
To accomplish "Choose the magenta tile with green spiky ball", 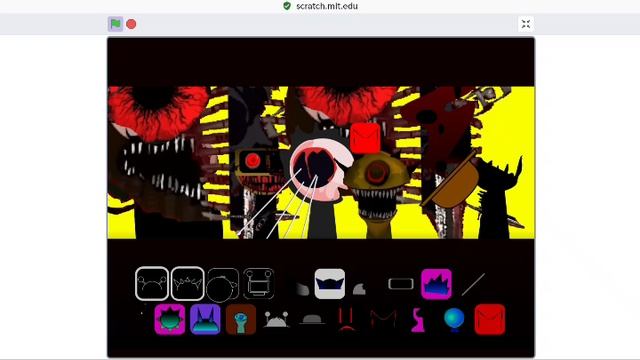I will [170, 320].
